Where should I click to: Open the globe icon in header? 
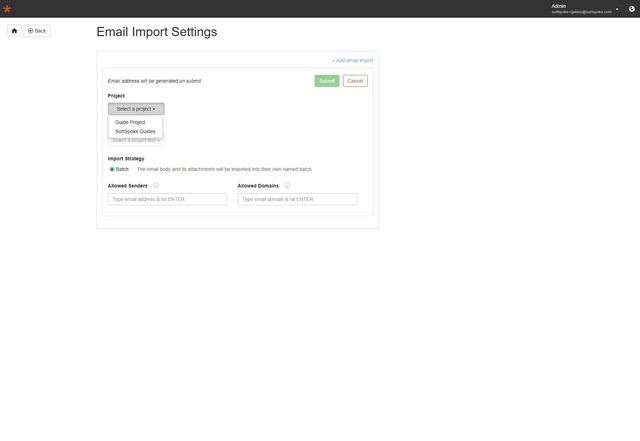point(631,9)
